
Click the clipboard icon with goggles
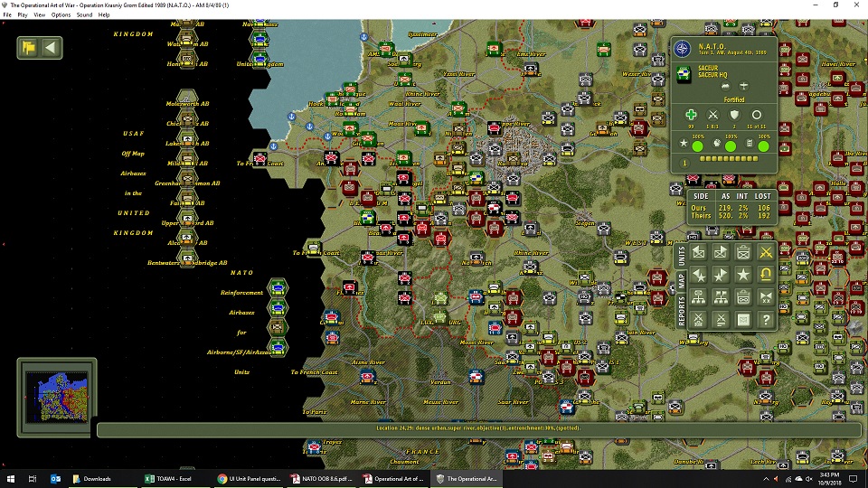point(743,297)
